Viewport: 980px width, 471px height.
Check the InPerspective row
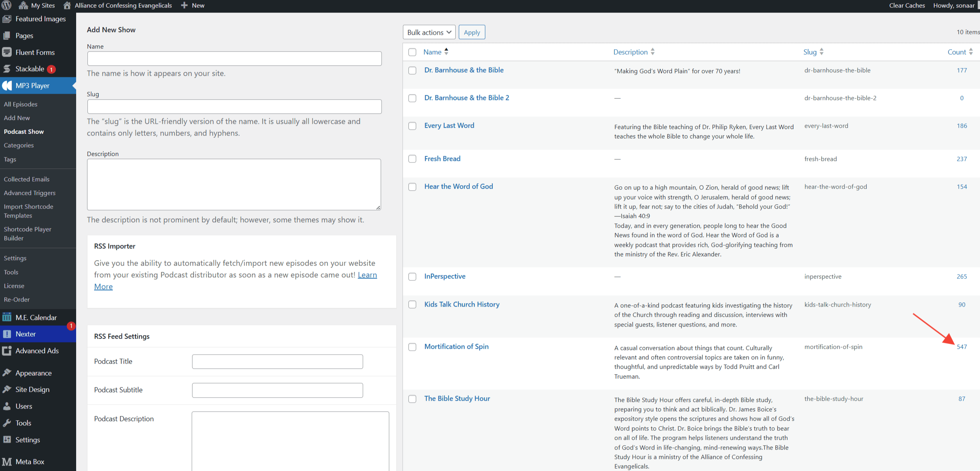[412, 277]
